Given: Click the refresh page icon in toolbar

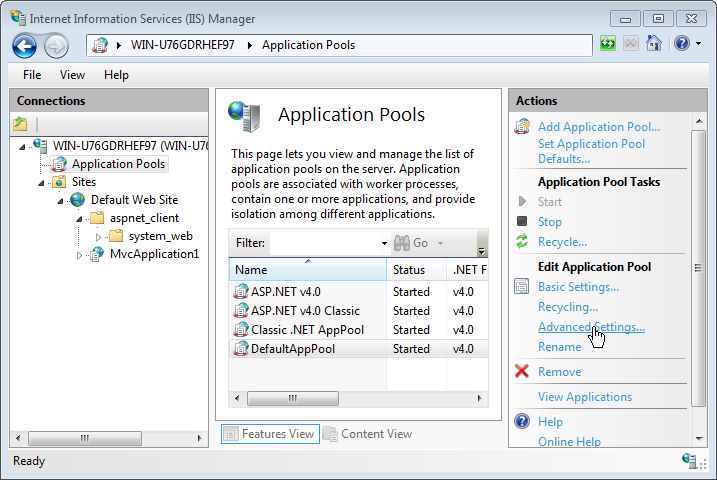Looking at the screenshot, I should (608, 44).
